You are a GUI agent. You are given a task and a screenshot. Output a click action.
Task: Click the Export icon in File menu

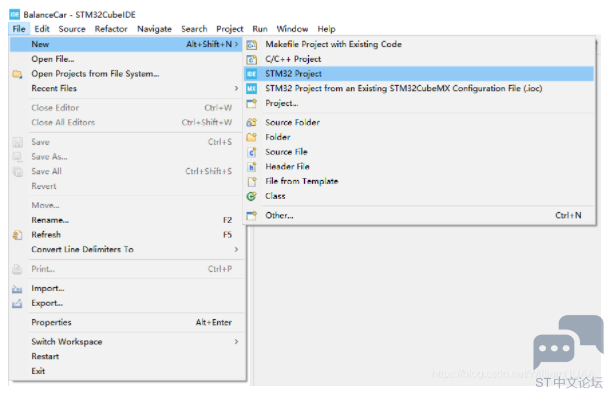tap(17, 304)
